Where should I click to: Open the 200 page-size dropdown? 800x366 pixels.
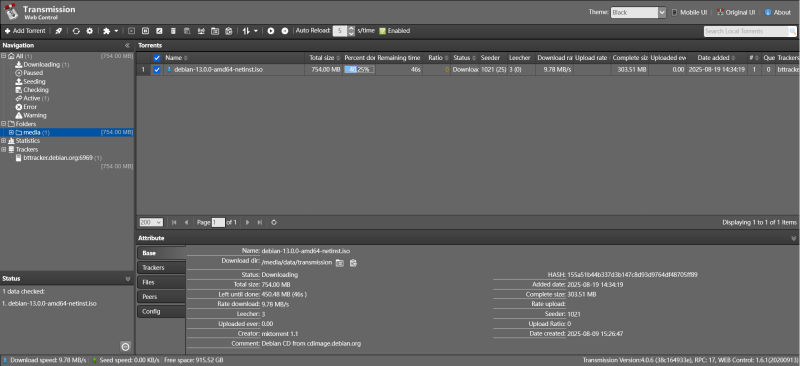pos(151,222)
